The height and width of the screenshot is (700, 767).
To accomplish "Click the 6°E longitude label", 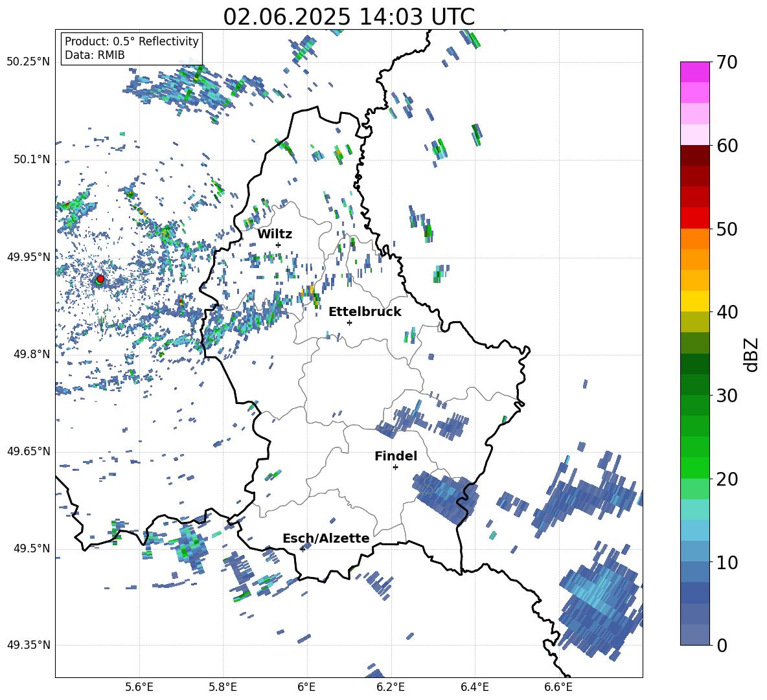I will 306,687.
